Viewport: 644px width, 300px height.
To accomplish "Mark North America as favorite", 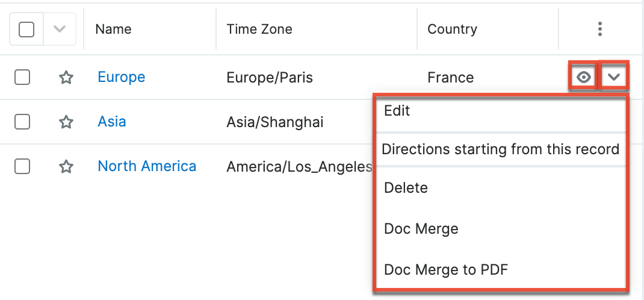I will [66, 166].
